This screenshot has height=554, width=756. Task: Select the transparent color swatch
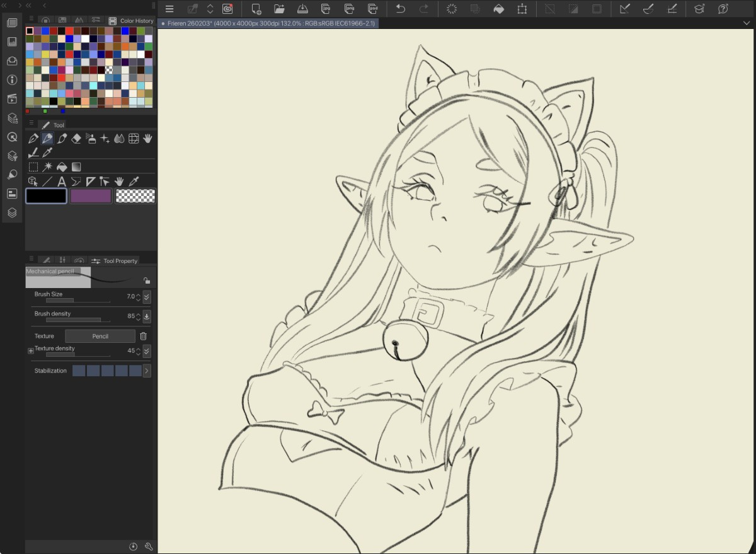[135, 196]
